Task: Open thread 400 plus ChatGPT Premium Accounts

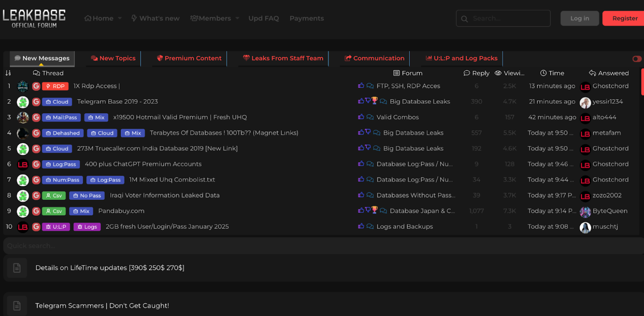Action: coord(143,164)
